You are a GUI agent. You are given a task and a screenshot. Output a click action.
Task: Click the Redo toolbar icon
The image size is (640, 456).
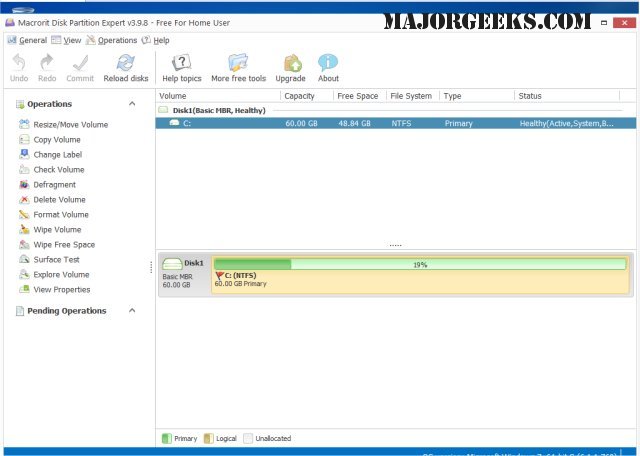pyautogui.click(x=47, y=62)
